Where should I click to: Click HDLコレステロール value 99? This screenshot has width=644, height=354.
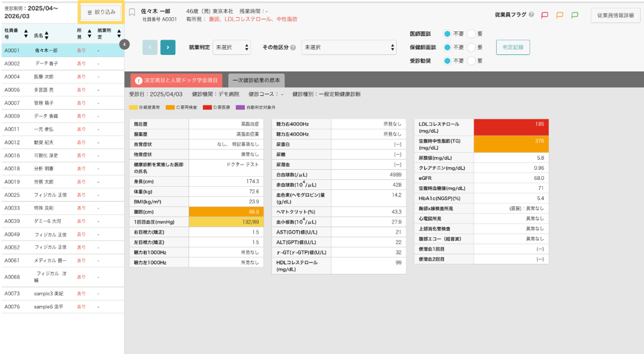[x=368, y=266]
